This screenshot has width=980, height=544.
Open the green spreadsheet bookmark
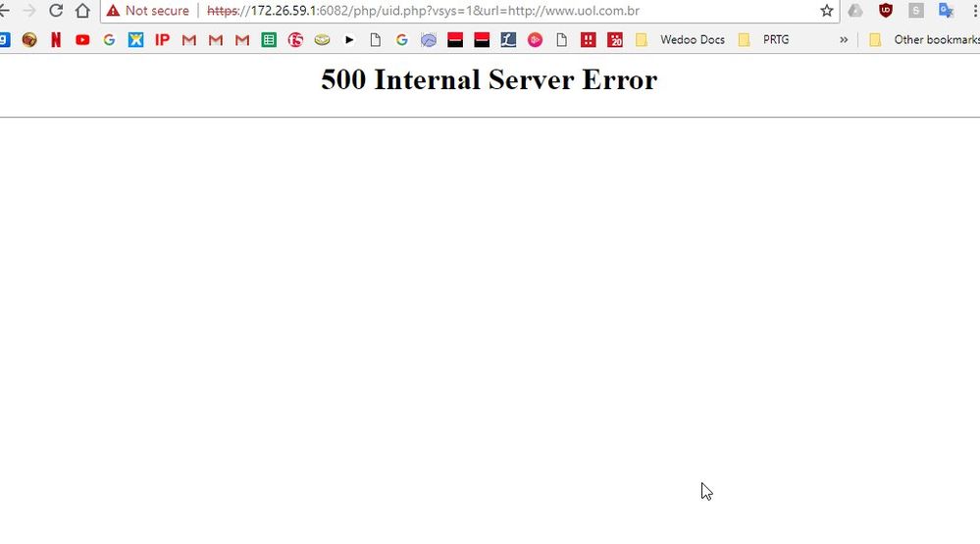point(269,40)
